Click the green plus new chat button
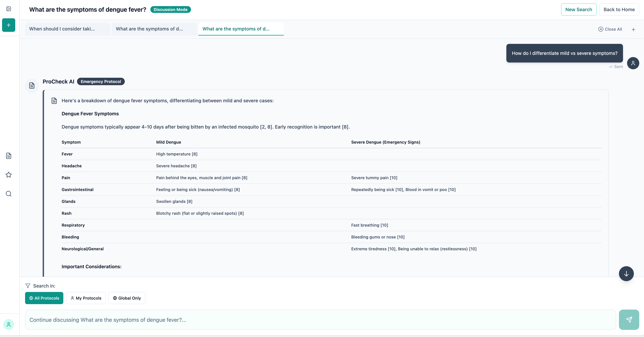The image size is (644, 337). click(8, 25)
